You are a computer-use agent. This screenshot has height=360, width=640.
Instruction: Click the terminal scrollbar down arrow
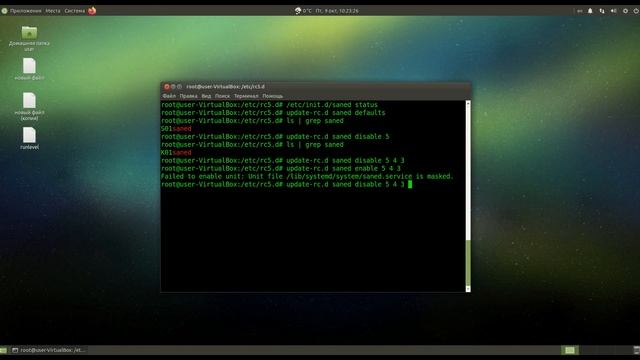(468, 289)
